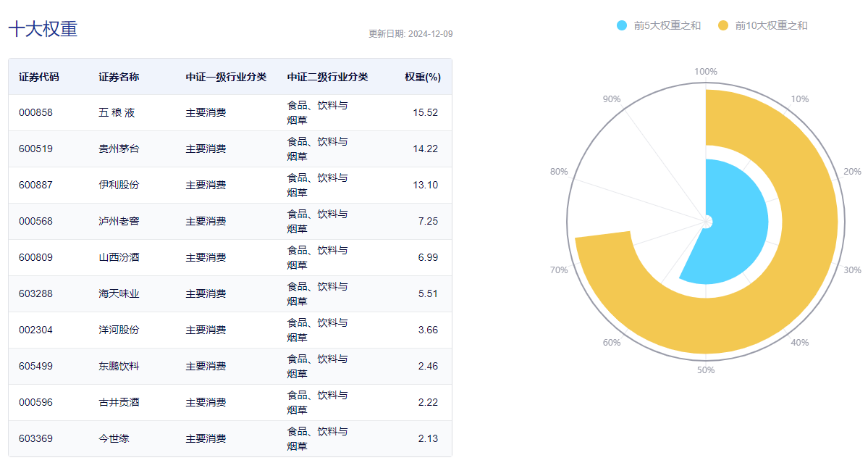Select stock code 603288
Image resolution: width=868 pixels, height=463 pixels.
point(36,293)
